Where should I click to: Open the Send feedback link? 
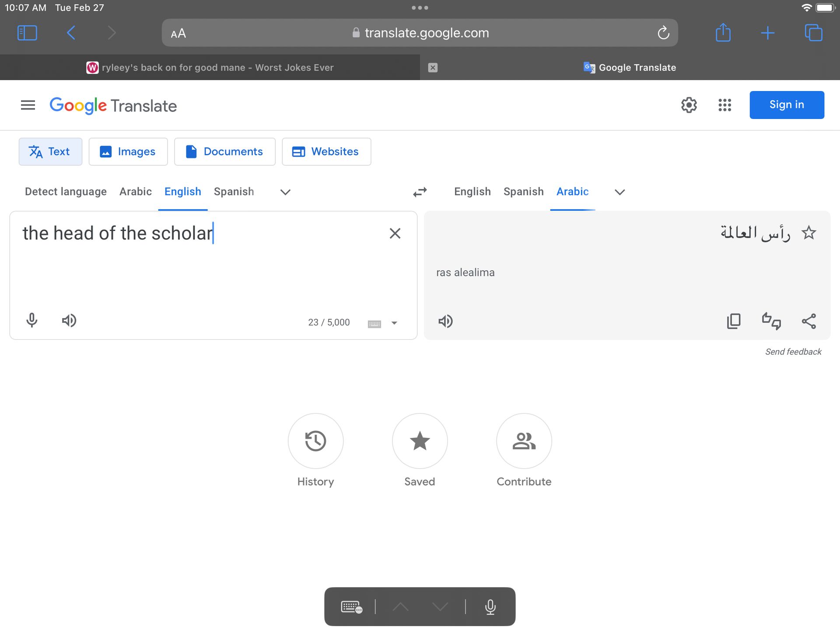pos(793,352)
